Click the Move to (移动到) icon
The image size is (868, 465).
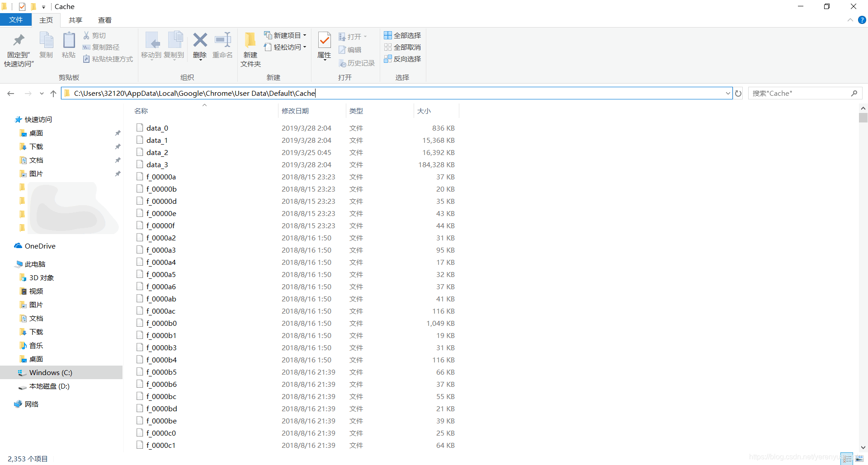pos(152,41)
